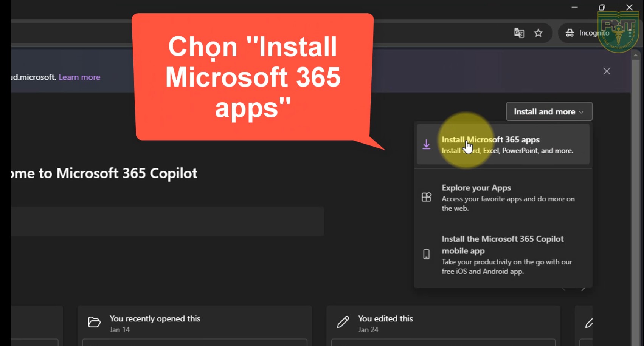Open the Incognito profile indicator
Screen dimensions: 644x346
(587, 33)
